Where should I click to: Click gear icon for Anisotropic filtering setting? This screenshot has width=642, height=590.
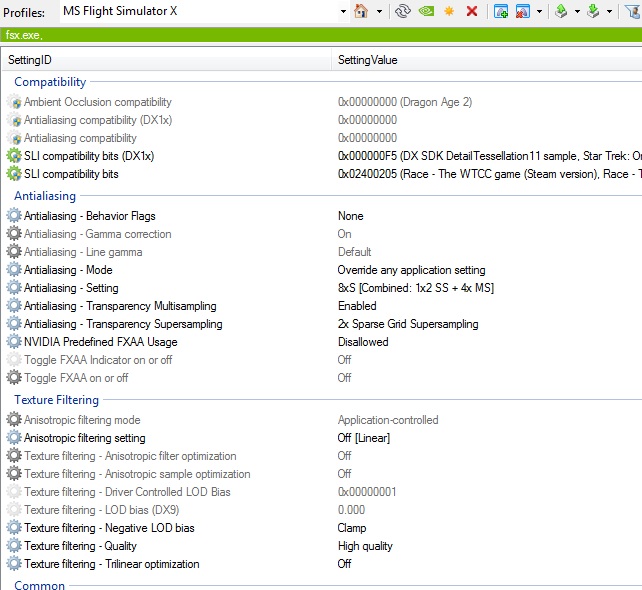(x=14, y=437)
